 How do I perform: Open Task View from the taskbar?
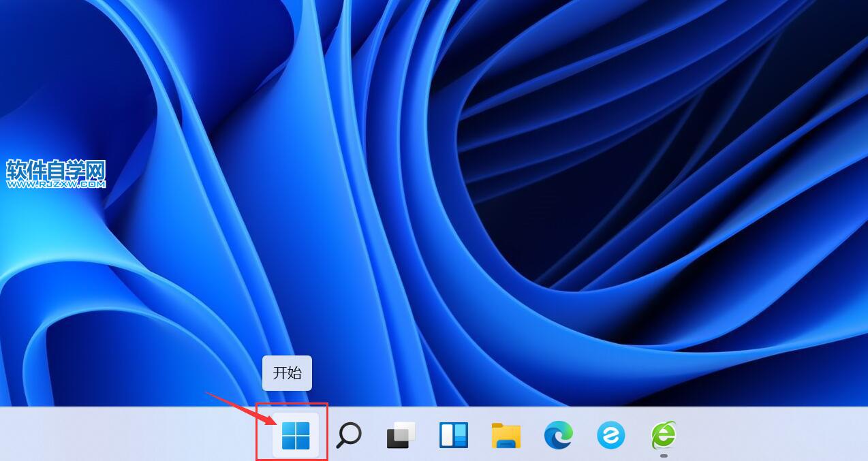tap(401, 434)
